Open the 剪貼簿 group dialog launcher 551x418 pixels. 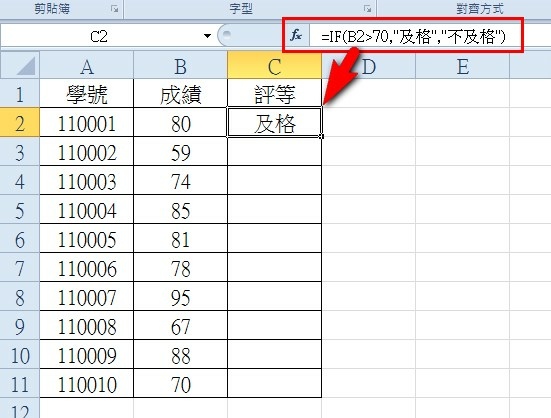pyautogui.click(x=115, y=9)
